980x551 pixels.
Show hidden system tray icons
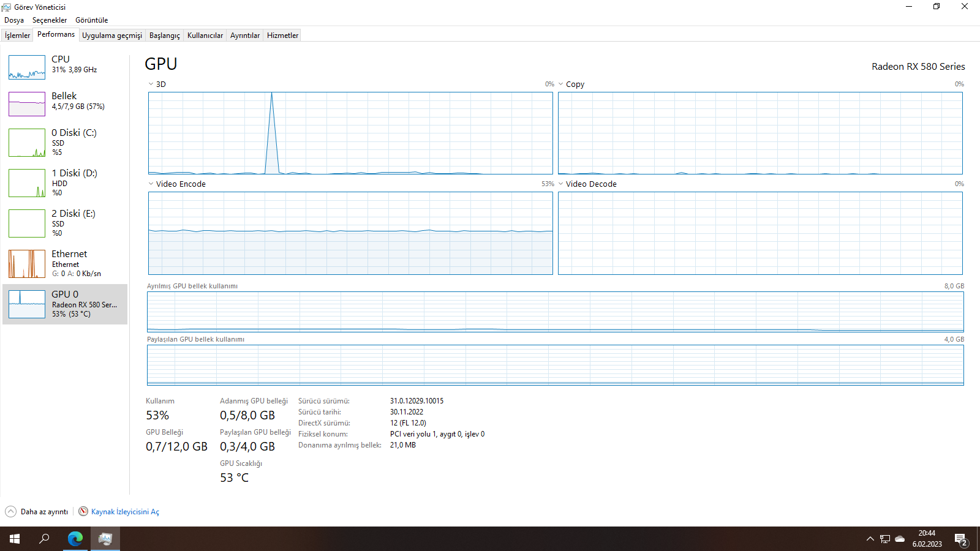870,539
